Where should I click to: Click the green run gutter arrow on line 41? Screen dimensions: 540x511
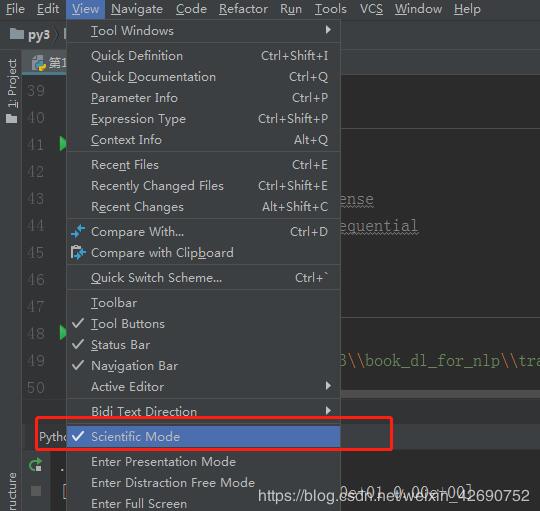tap(63, 144)
